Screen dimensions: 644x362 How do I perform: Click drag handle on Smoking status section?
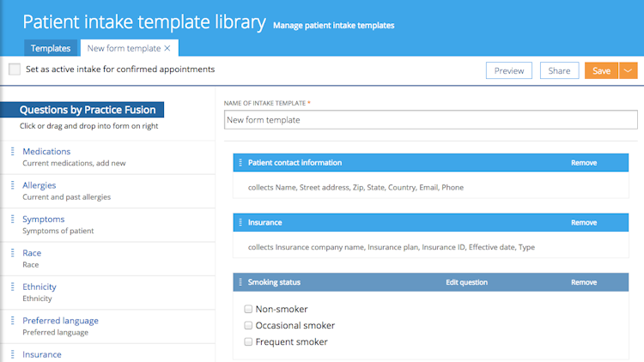point(240,282)
